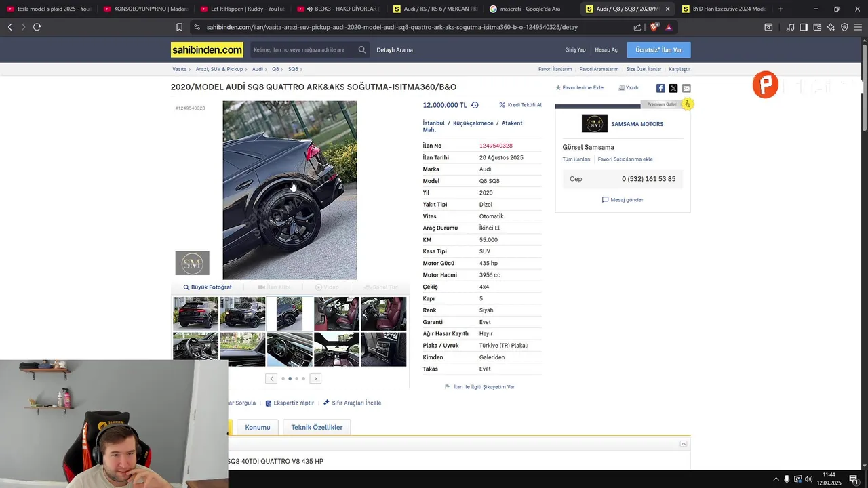Click the Yazdır print link
This screenshot has height=488, width=868.
pos(629,88)
